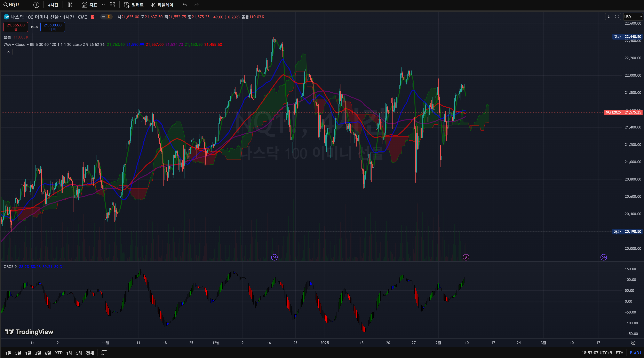
Task: Click the chart settings gear icon
Action: tap(633, 343)
